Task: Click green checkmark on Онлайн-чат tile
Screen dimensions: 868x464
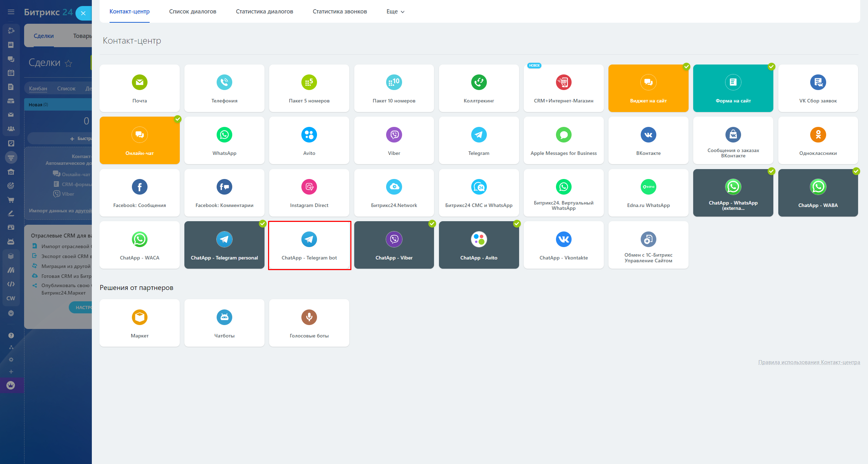Action: (x=178, y=119)
